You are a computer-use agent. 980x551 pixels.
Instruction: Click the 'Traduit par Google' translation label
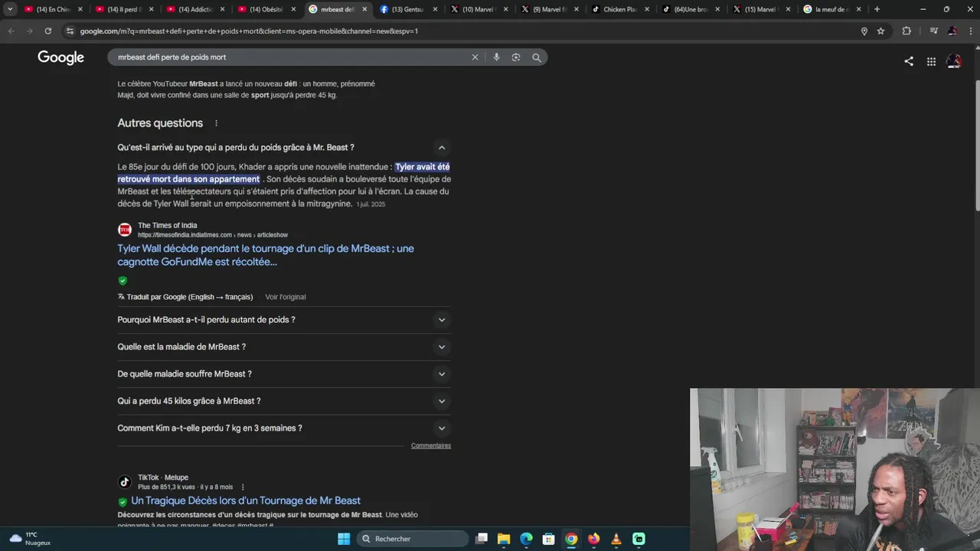(185, 297)
